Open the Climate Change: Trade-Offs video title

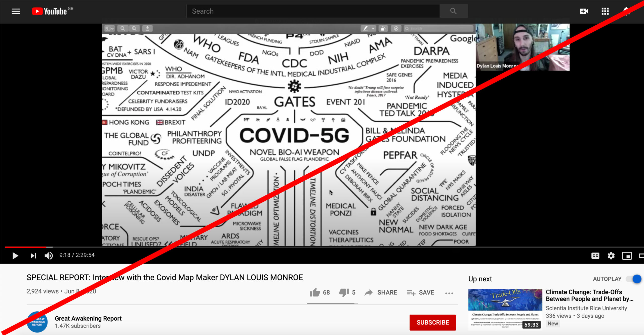[x=590, y=295]
